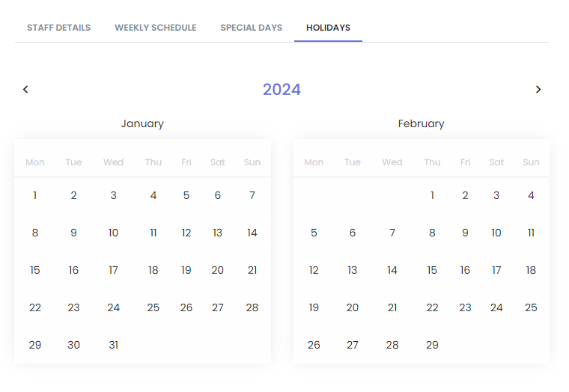Choose January 28 in the calendar
The image size is (569, 392).
coord(252,307)
